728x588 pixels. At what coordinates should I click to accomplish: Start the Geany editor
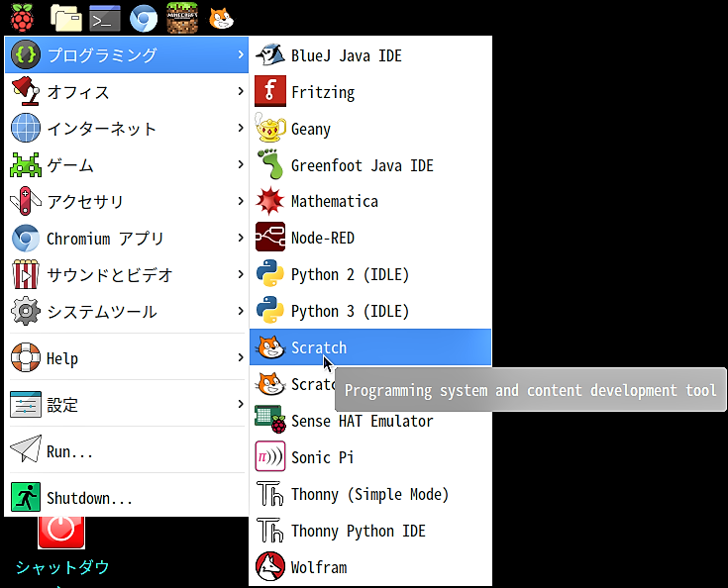(310, 129)
